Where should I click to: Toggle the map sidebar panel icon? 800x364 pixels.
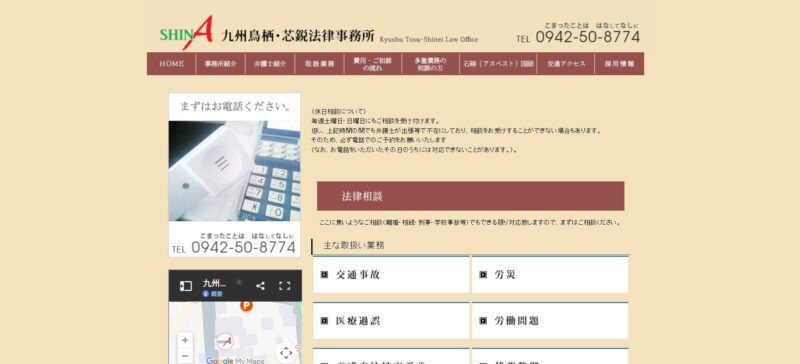[186, 286]
